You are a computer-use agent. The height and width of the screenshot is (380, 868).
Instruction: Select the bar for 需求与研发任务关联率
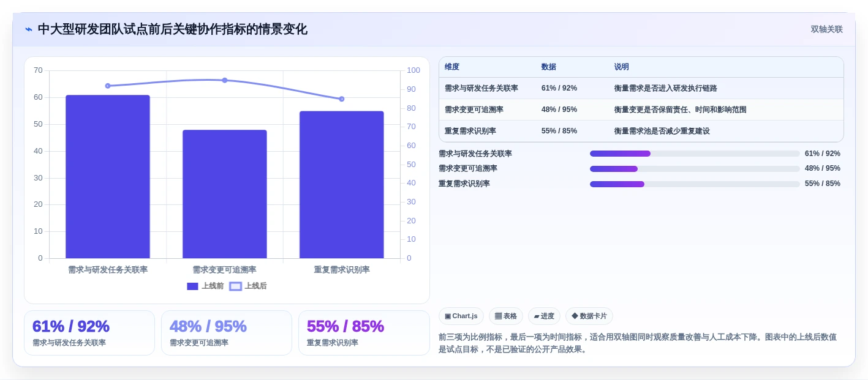(x=108, y=176)
